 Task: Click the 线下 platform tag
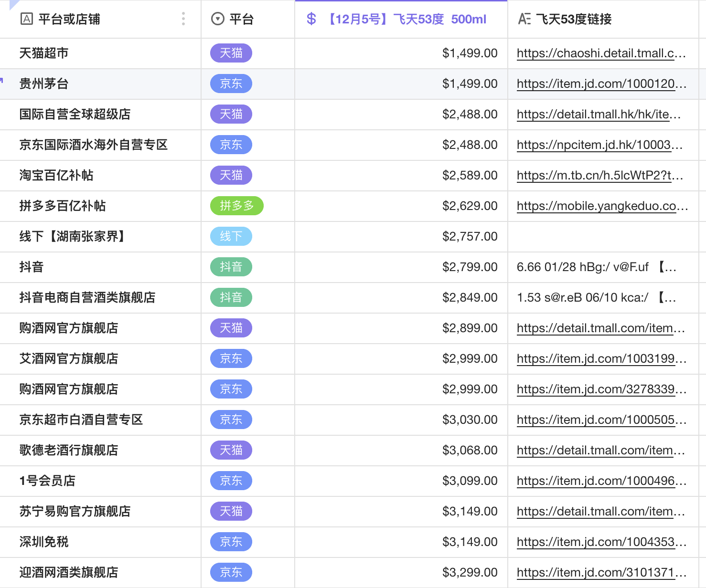[231, 236]
